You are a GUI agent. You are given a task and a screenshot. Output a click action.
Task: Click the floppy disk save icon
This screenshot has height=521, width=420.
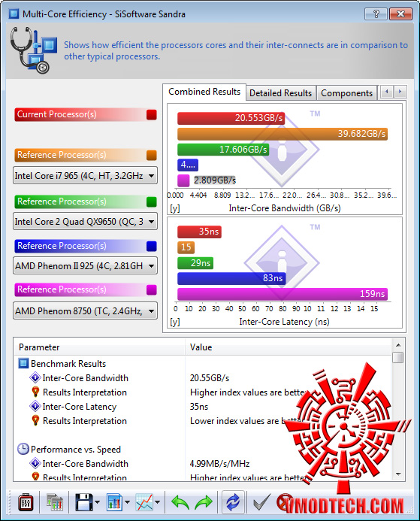[83, 502]
